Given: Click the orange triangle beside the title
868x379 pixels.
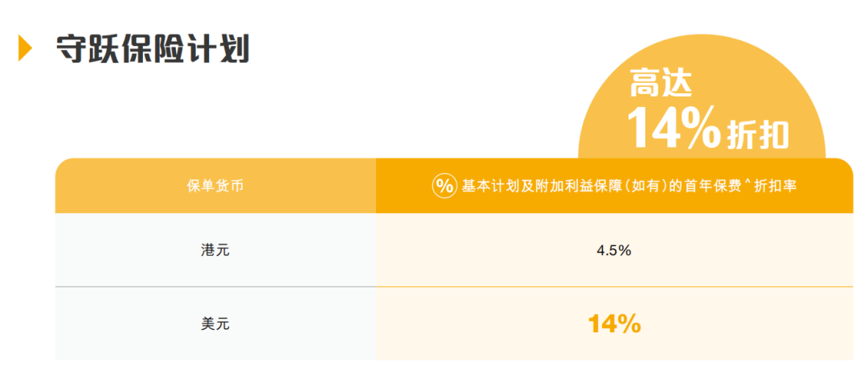Looking at the screenshot, I should (25, 48).
